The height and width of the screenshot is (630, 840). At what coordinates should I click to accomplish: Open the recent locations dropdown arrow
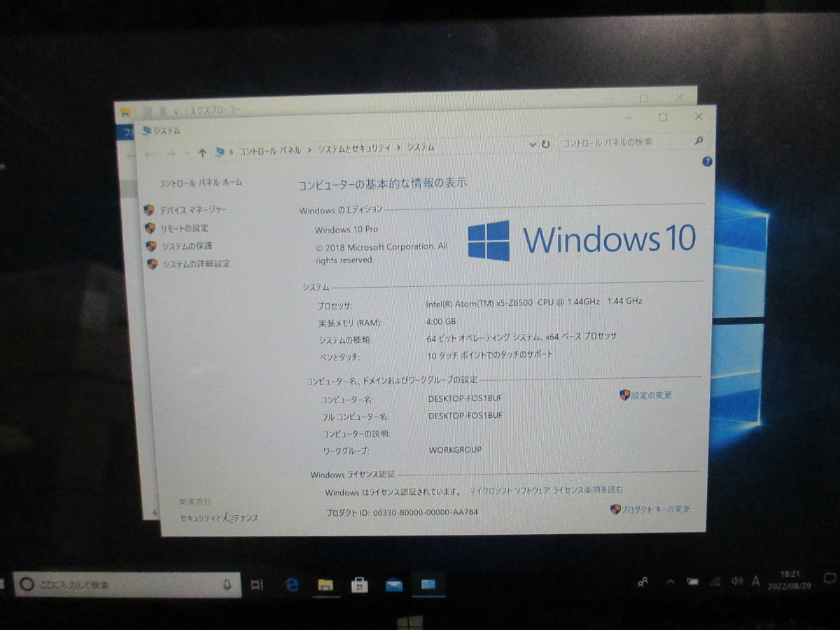click(187, 153)
